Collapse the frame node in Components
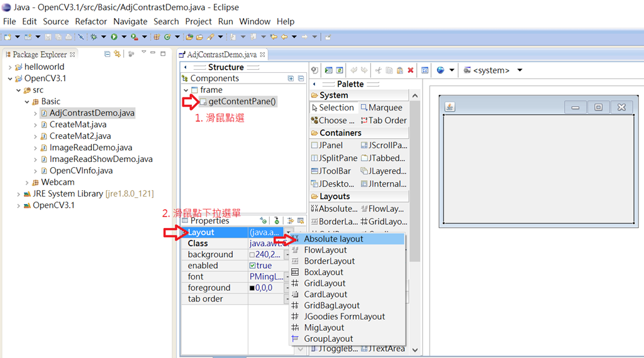The width and height of the screenshot is (644, 358). point(186,90)
